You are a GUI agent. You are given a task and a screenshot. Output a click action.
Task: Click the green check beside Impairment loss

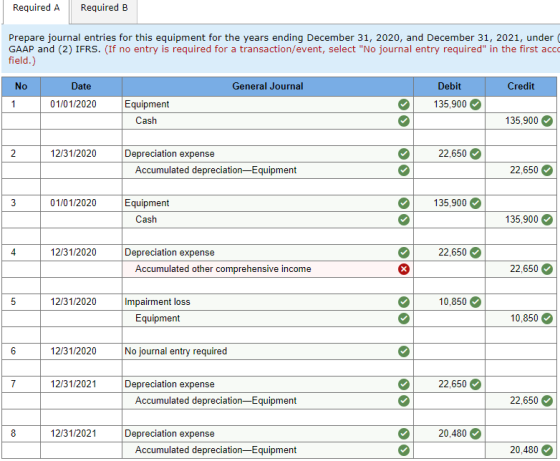pyautogui.click(x=404, y=302)
